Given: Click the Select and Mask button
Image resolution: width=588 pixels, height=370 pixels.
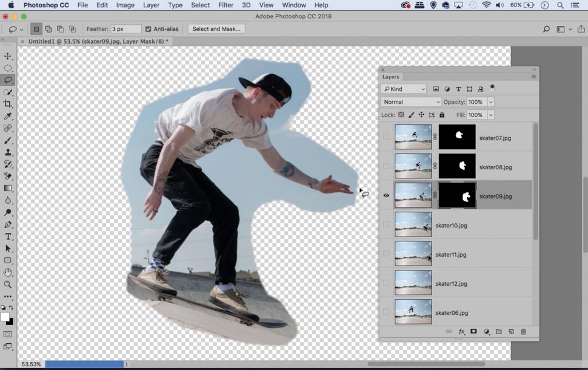Looking at the screenshot, I should [215, 29].
